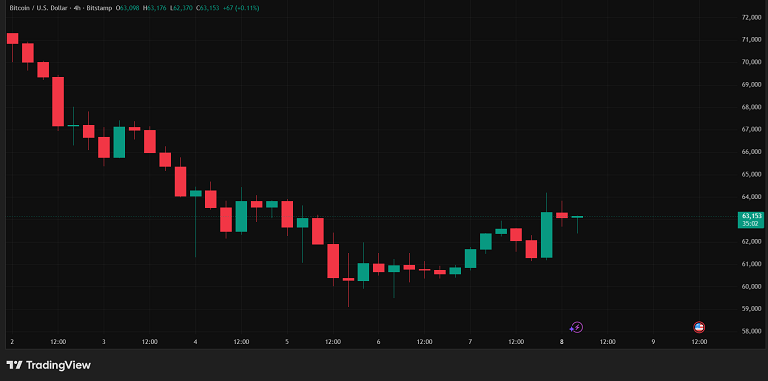Click the candle countdown timer 35:02
Screen dimensions: 768x381
coord(750,223)
